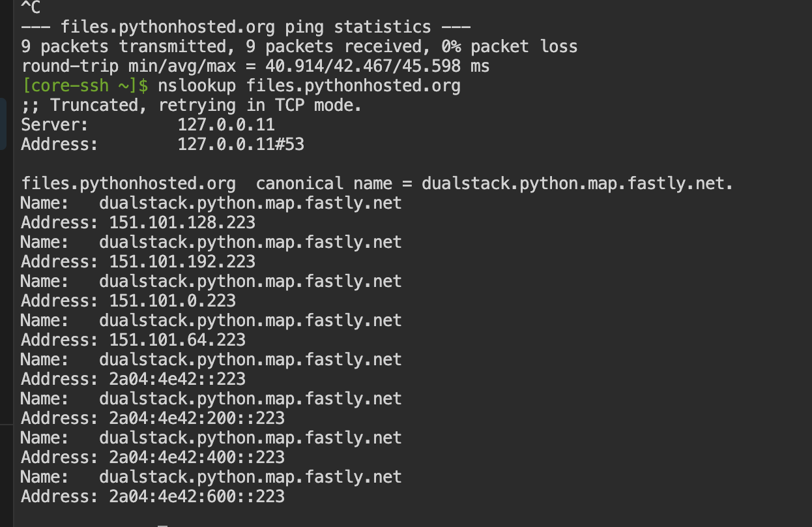The width and height of the screenshot is (812, 527).
Task: Click the IPv6 address 2a04:4e42:400::223
Action: click(197, 458)
